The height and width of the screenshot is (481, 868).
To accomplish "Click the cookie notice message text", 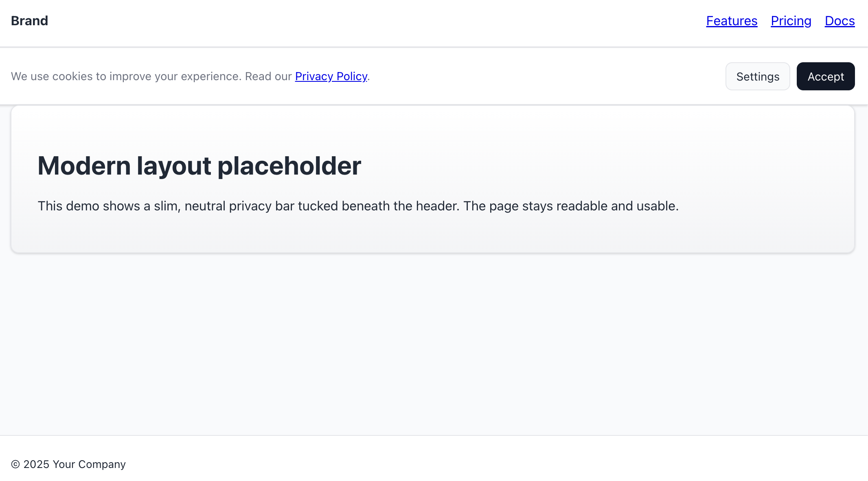I will pyautogui.click(x=151, y=77).
